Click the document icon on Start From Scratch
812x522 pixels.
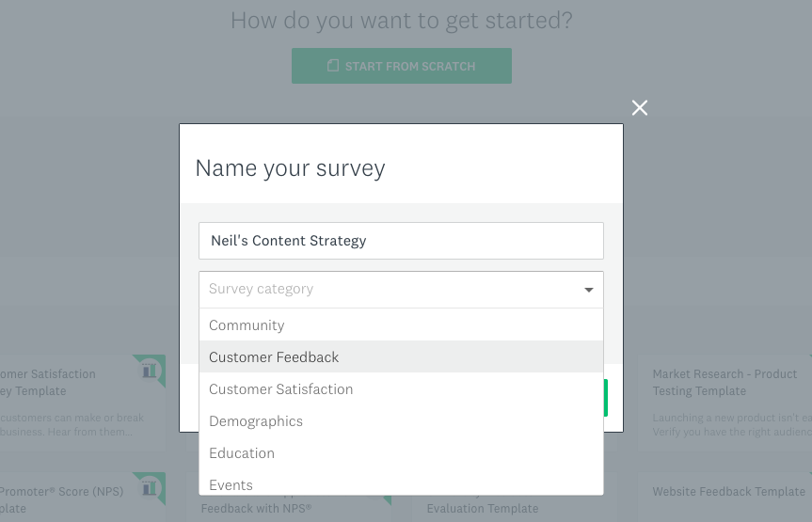point(333,65)
